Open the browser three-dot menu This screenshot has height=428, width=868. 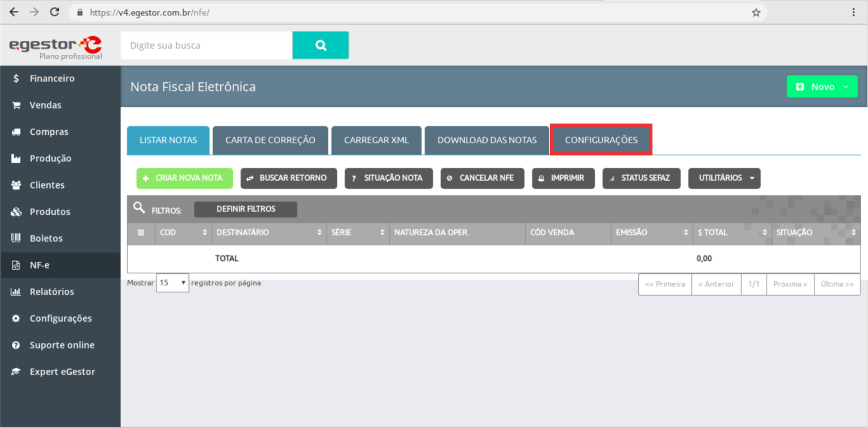click(x=854, y=12)
